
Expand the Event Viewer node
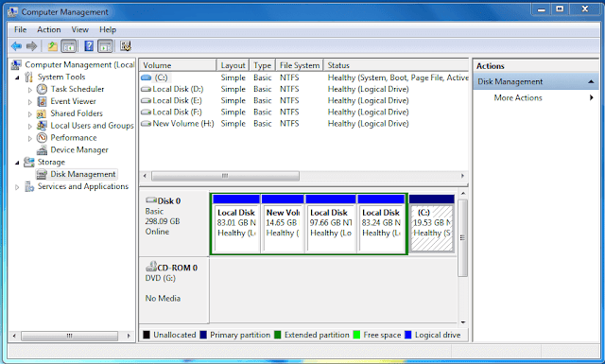pyautogui.click(x=29, y=102)
